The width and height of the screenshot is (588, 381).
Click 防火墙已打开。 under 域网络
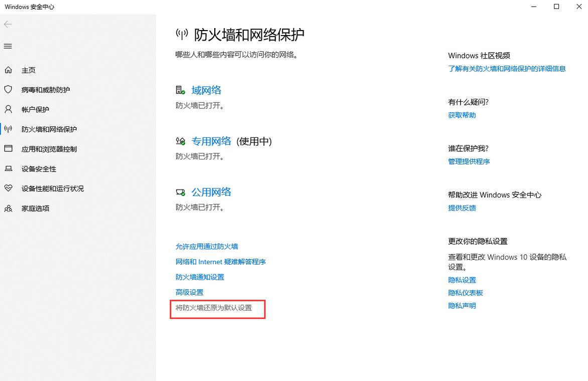tap(200, 106)
